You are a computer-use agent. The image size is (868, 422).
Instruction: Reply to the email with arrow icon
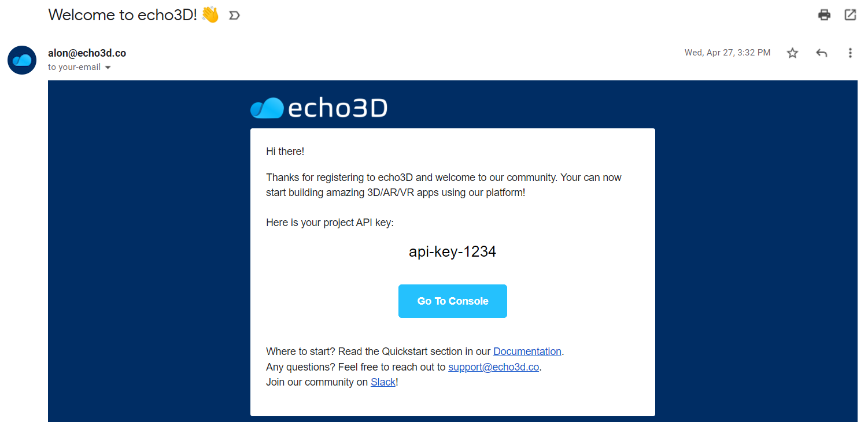coord(821,53)
